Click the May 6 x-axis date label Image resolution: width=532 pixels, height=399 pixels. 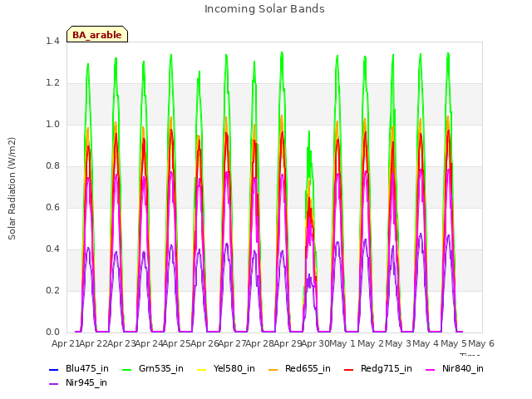(x=481, y=343)
